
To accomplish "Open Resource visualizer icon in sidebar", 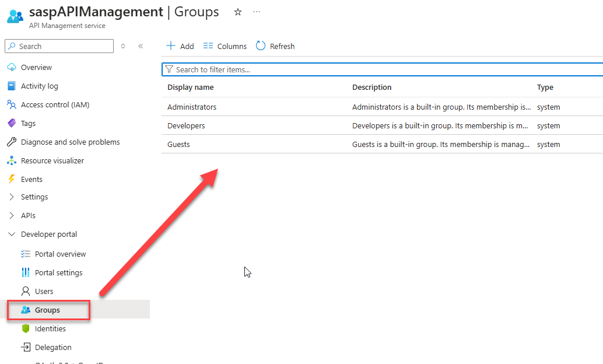I will [x=12, y=161].
